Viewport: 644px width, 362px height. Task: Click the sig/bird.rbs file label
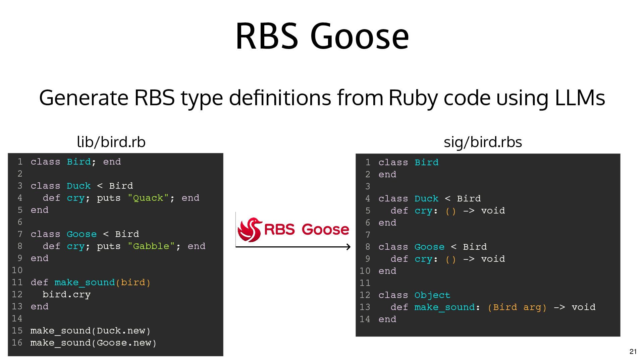pyautogui.click(x=482, y=142)
